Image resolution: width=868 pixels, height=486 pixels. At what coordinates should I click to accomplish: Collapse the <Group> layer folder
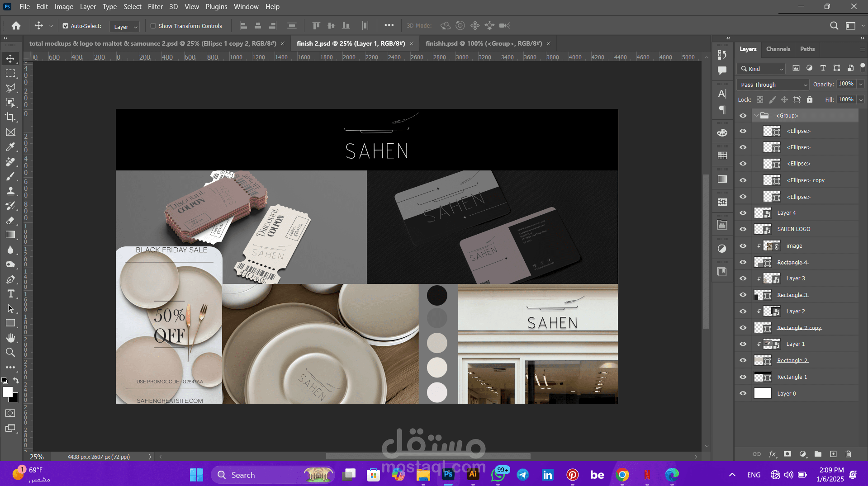(756, 116)
